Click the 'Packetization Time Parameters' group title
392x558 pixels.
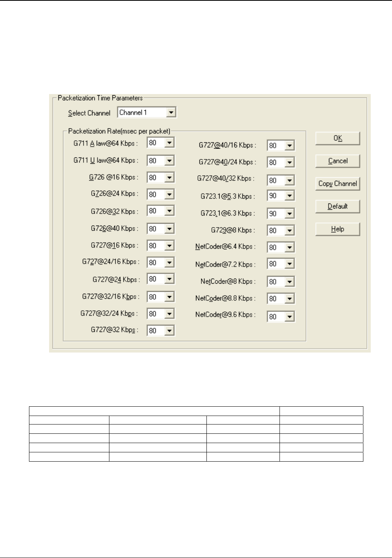point(100,98)
